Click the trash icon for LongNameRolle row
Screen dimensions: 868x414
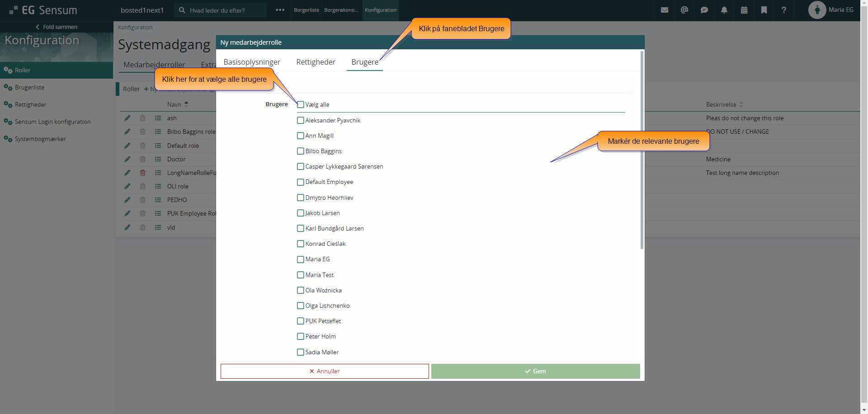tap(142, 173)
